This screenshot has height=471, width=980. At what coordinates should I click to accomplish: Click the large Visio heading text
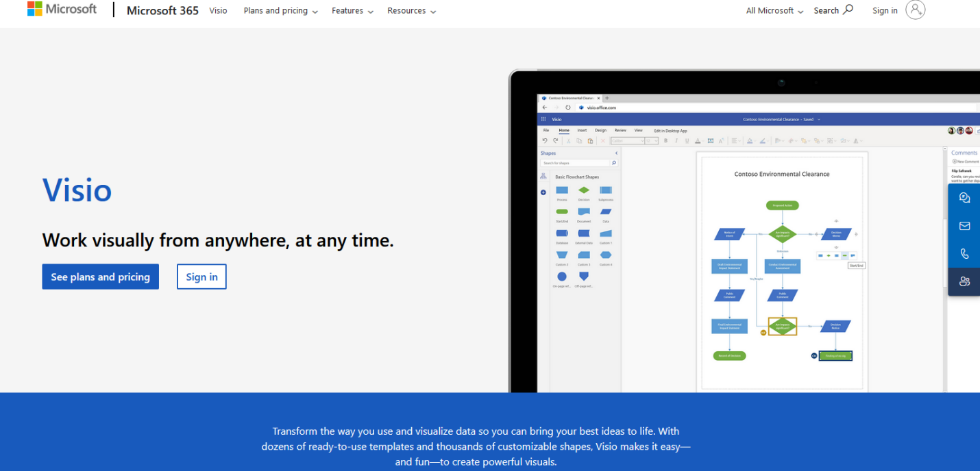[x=77, y=190]
